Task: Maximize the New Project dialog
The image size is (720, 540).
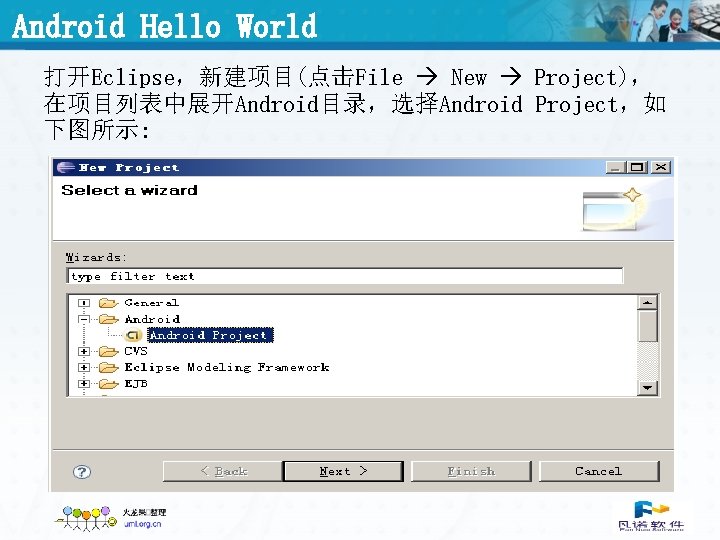Action: pos(637,167)
